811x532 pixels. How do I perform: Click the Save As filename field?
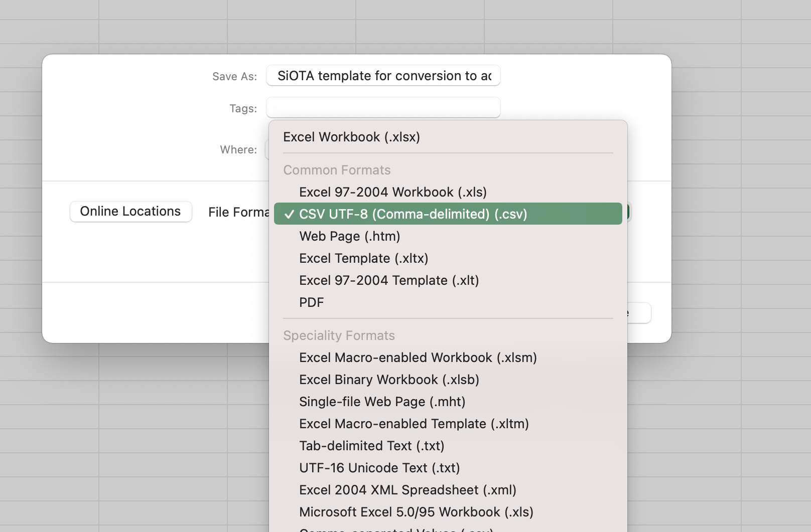tap(383, 76)
